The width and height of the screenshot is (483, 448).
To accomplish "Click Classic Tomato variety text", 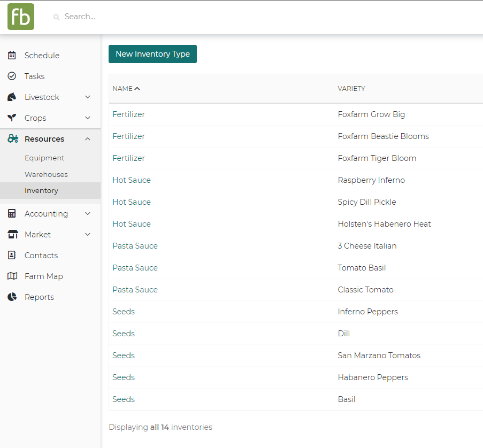I will click(x=365, y=290).
